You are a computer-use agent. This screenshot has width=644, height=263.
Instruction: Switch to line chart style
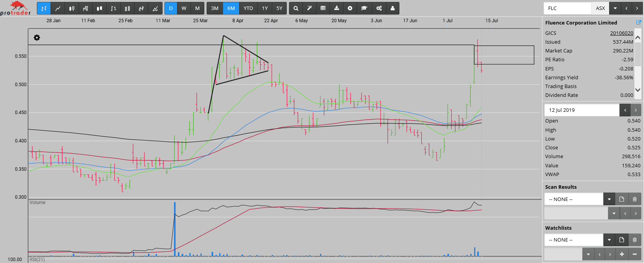58,8
